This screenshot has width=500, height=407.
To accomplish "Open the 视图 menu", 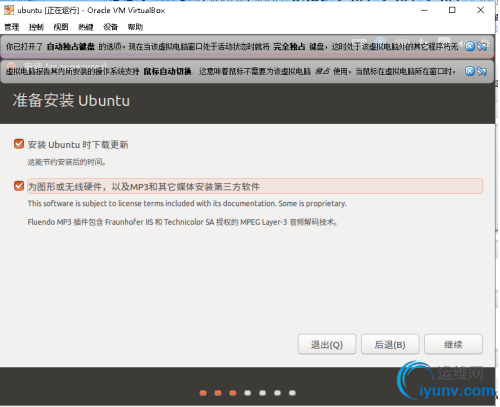I will [61, 27].
